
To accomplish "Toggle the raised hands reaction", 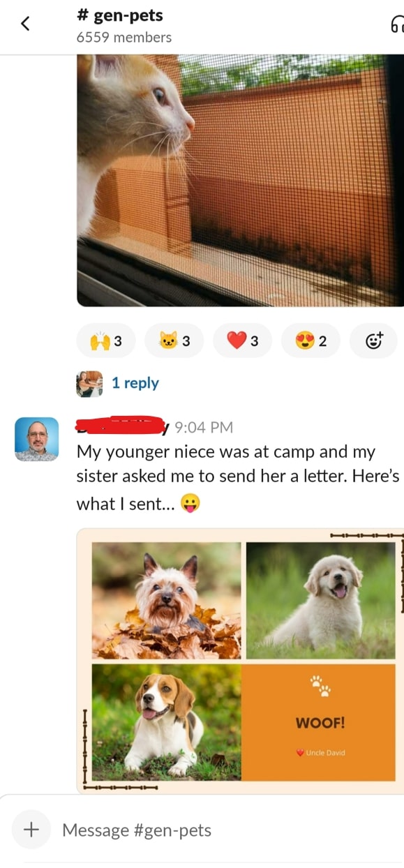I will [x=106, y=341].
